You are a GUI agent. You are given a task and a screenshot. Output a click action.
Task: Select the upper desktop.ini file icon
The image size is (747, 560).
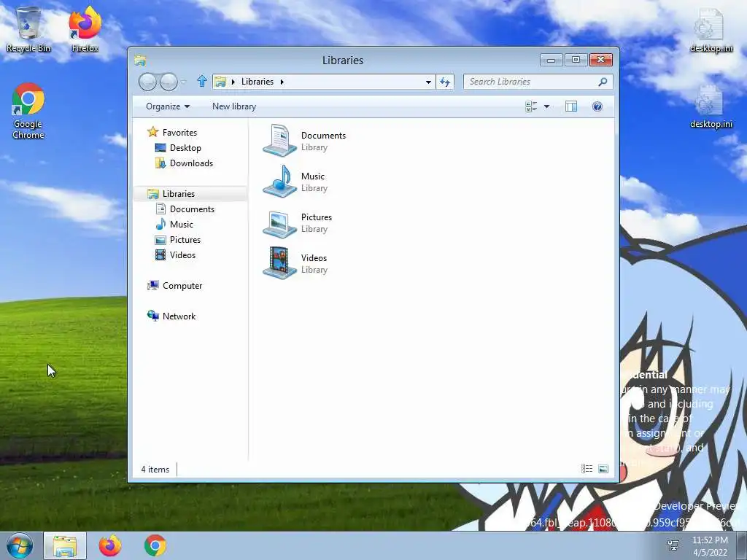click(x=711, y=30)
